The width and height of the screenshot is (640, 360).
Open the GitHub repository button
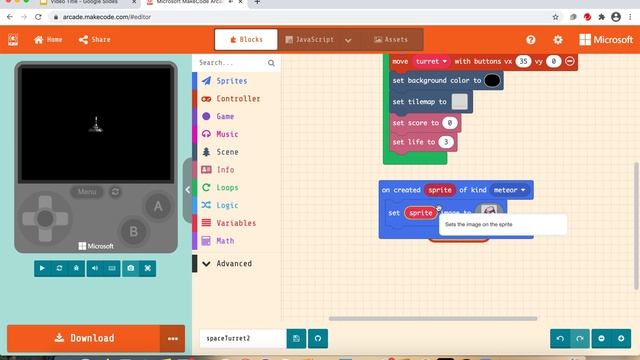318,338
